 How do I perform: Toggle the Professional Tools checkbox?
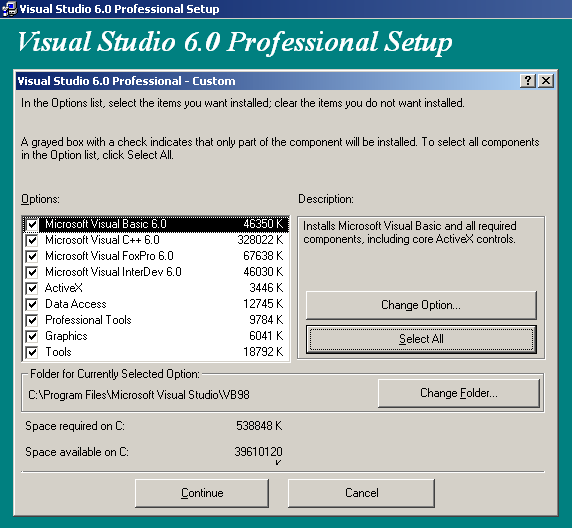(32, 320)
